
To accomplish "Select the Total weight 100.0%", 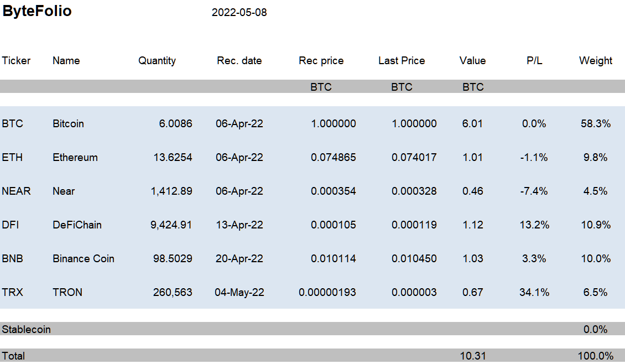I will [x=596, y=356].
